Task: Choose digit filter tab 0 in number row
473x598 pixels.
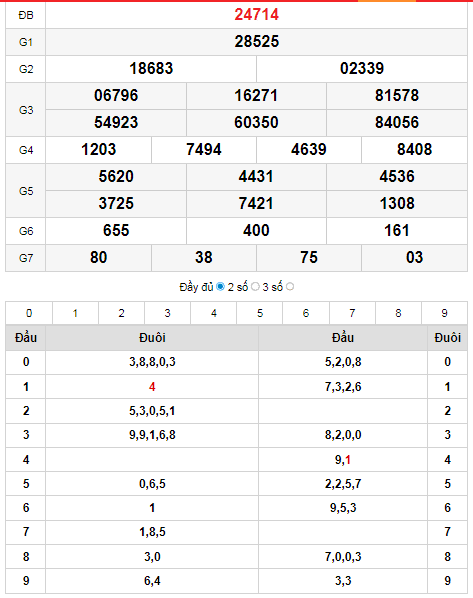Action: point(29,313)
